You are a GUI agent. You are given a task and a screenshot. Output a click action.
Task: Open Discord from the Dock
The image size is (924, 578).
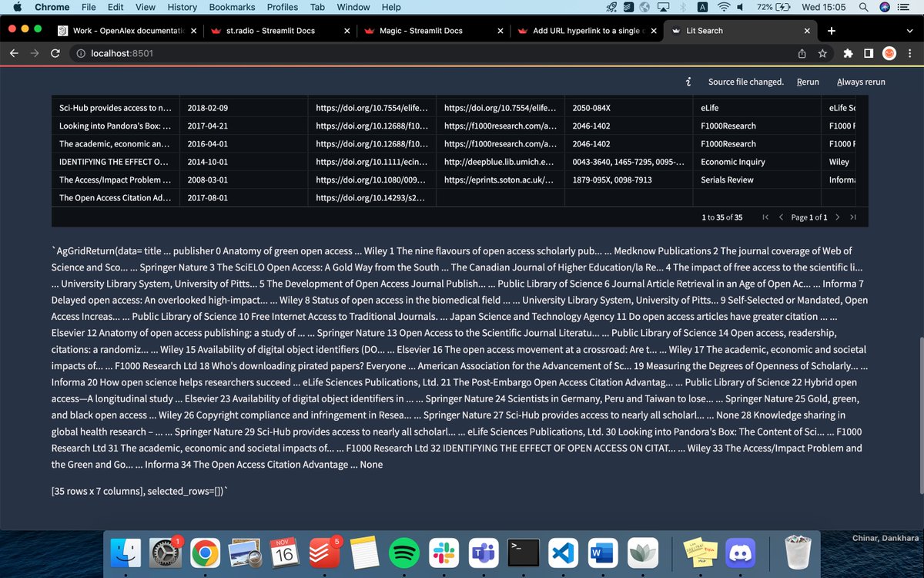point(739,552)
